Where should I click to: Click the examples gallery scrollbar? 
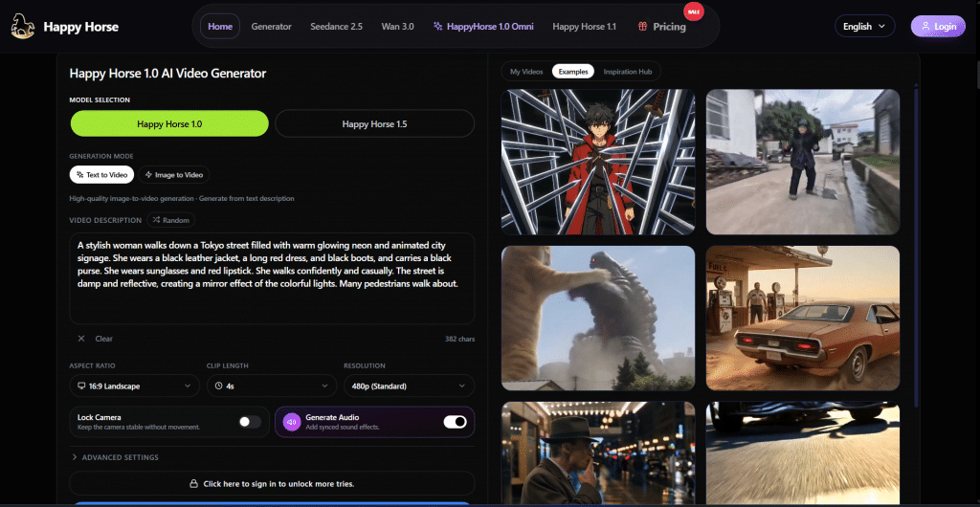916,247
